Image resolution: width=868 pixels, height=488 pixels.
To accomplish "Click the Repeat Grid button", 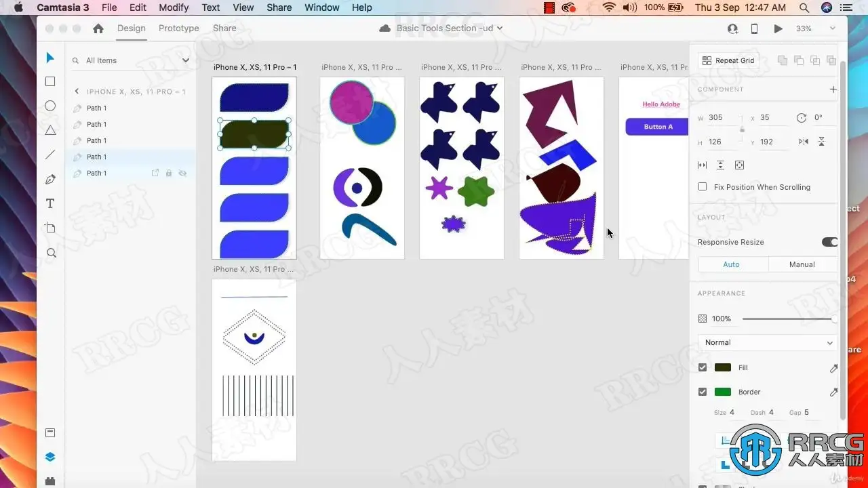I will tap(729, 60).
